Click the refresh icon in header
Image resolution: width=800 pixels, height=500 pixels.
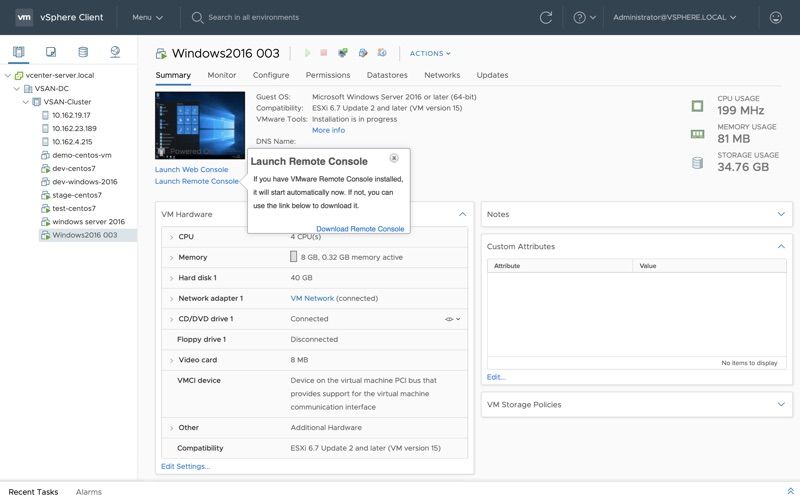coord(546,17)
